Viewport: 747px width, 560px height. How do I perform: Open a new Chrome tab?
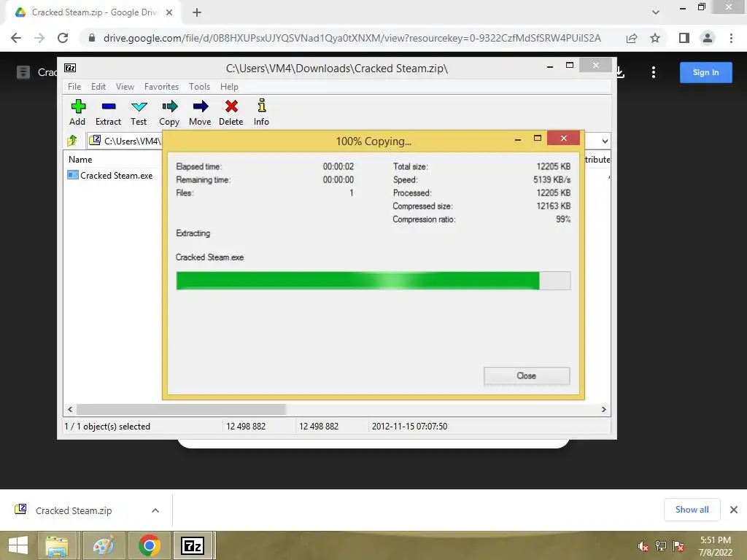pyautogui.click(x=197, y=12)
